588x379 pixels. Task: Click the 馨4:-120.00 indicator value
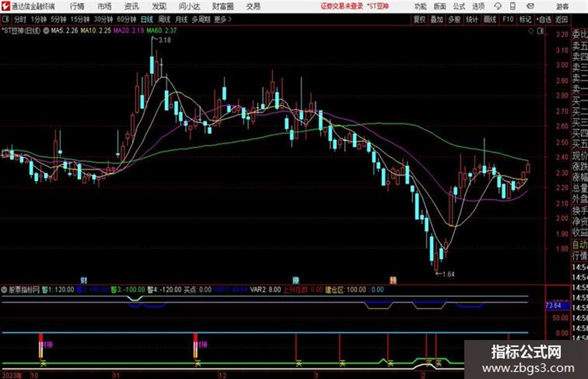click(164, 289)
